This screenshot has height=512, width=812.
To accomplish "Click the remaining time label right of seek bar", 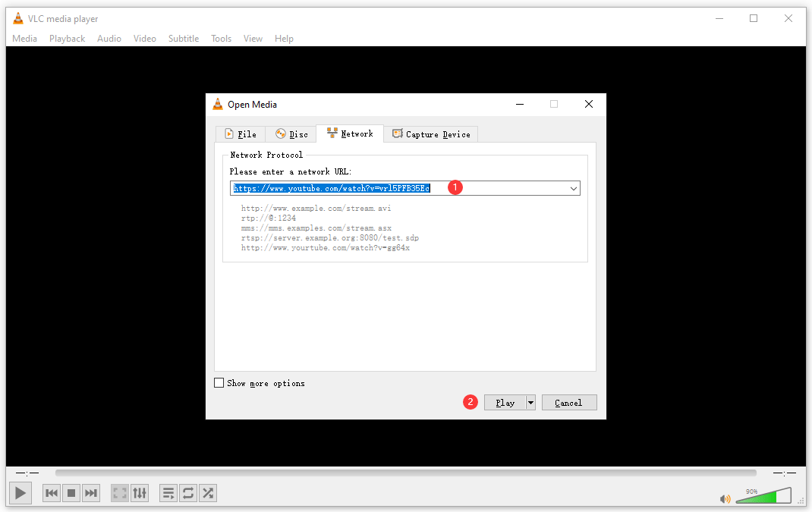I will 784,473.
